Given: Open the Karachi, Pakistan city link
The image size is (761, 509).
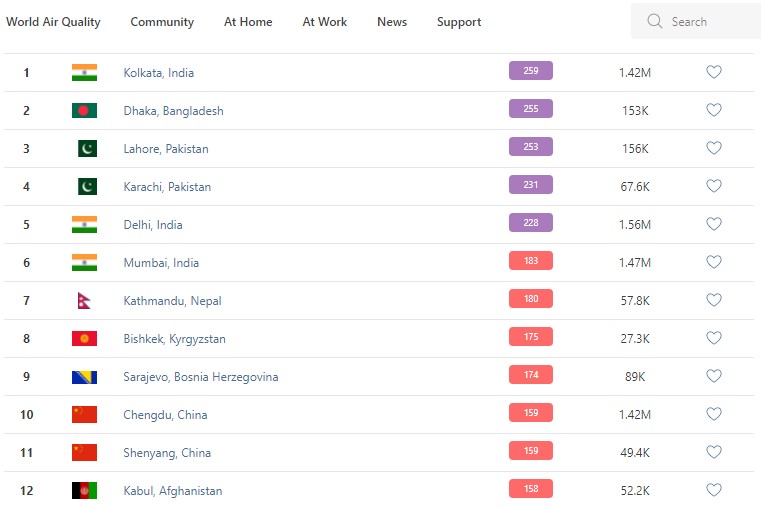Looking at the screenshot, I should click(x=167, y=187).
